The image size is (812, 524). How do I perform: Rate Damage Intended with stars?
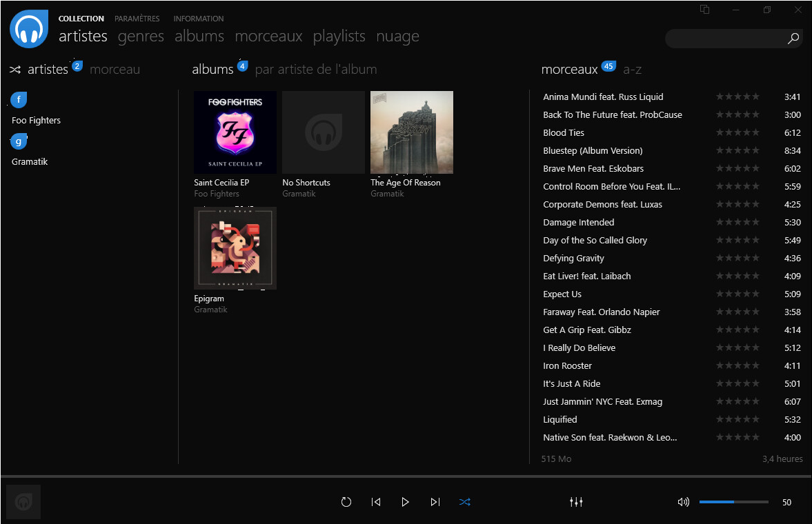tap(737, 222)
